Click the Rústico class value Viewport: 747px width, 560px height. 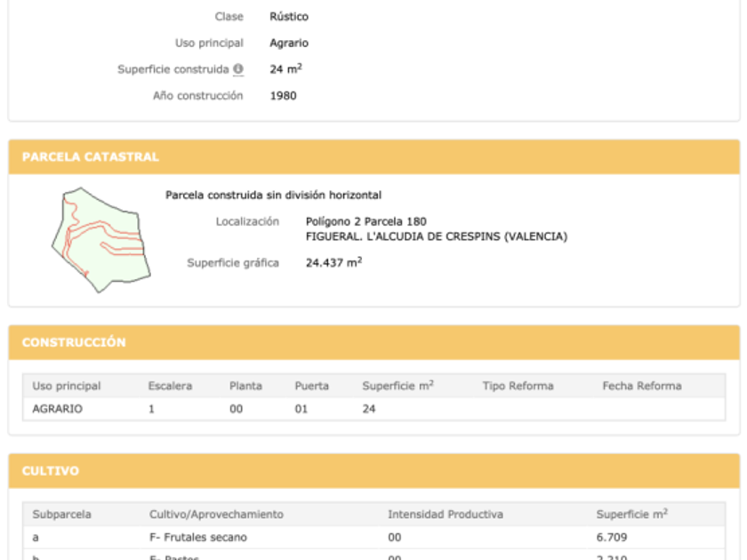pyautogui.click(x=289, y=16)
